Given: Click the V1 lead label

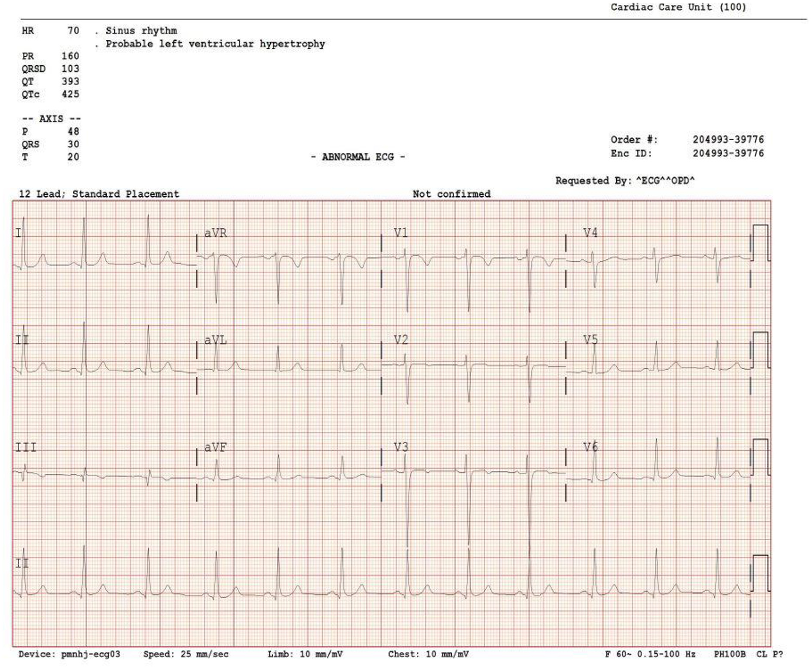Looking at the screenshot, I should [401, 233].
